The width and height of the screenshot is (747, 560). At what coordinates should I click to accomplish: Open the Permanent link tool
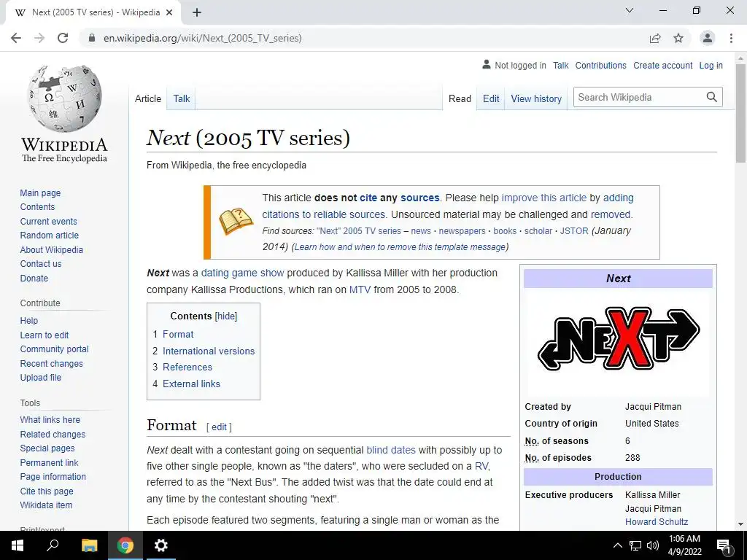pos(49,462)
